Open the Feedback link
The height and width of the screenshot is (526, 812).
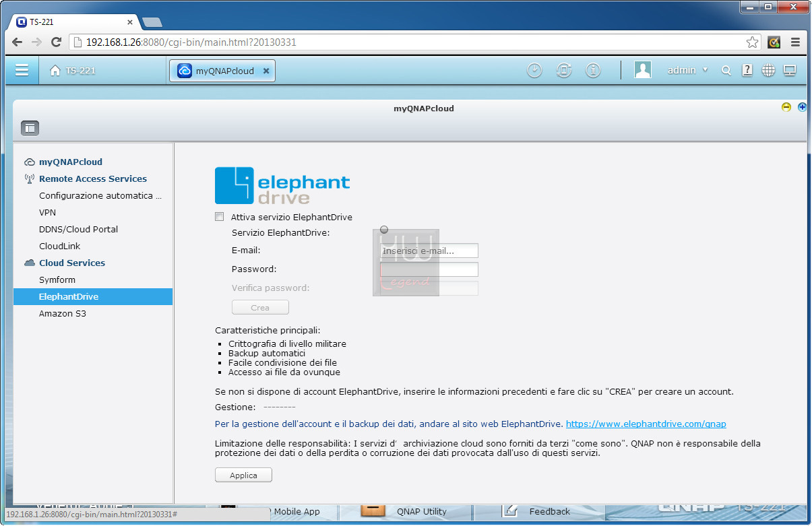[x=550, y=511]
